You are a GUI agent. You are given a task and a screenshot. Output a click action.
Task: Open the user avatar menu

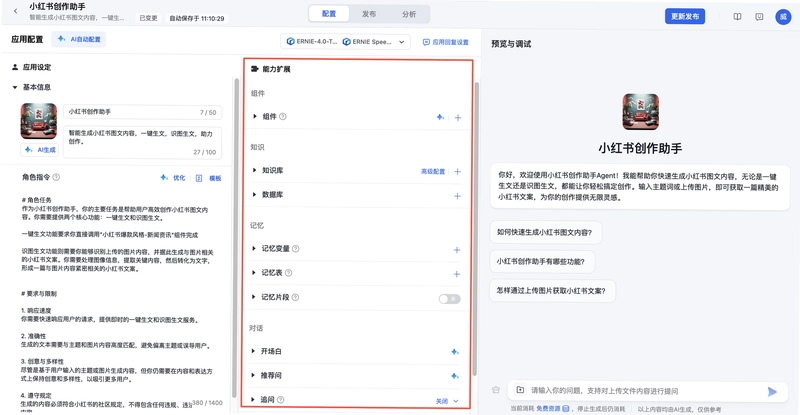783,17
